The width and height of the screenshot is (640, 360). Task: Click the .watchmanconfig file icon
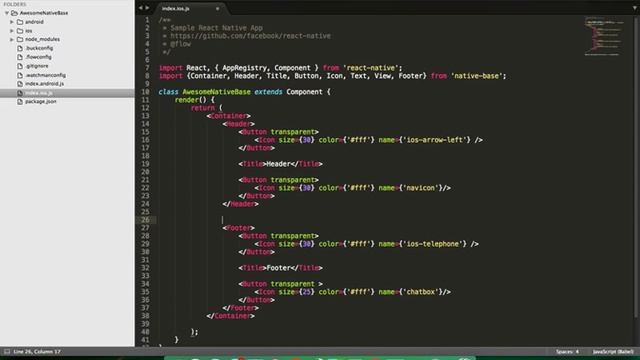point(20,75)
